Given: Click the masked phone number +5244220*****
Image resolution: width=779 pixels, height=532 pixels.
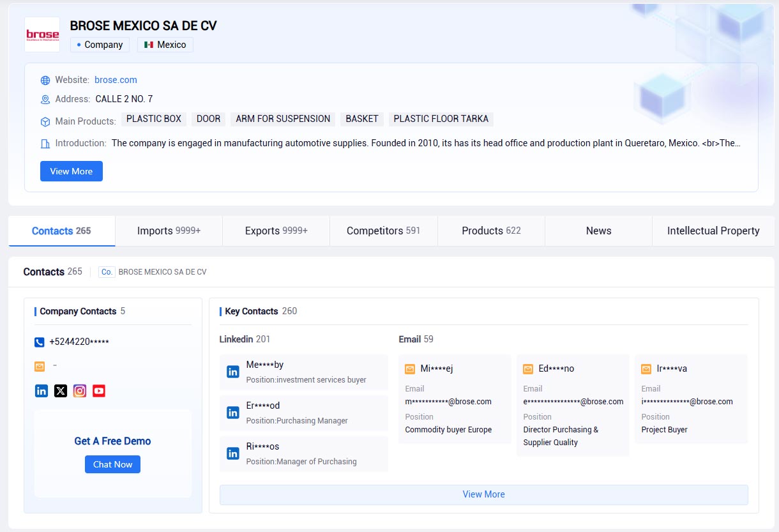Looking at the screenshot, I should click(79, 342).
